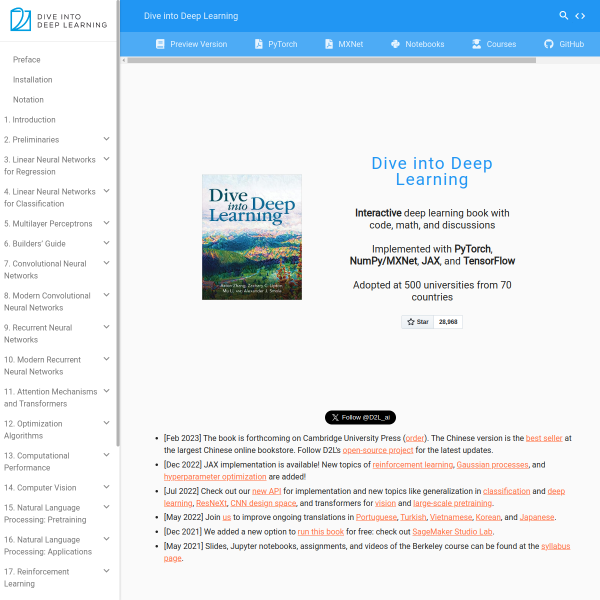Click the 'ResNeXt' link
Image resolution: width=600 pixels, height=600 pixels.
pos(211,503)
